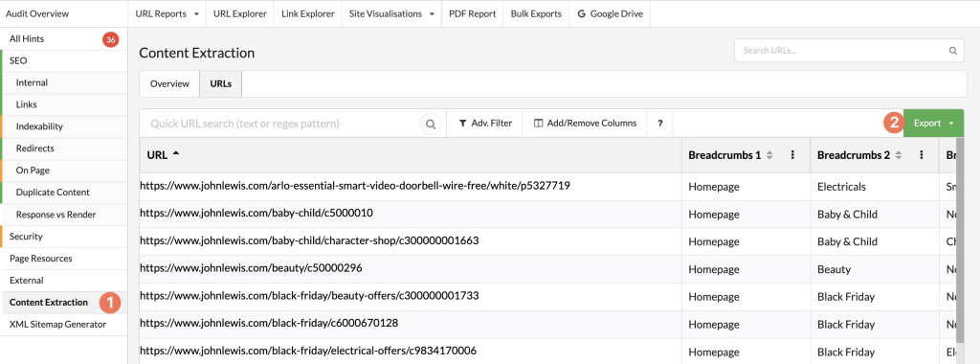Click the All Hints 36 badge
The width and height of the screenshot is (980, 364).
click(111, 39)
